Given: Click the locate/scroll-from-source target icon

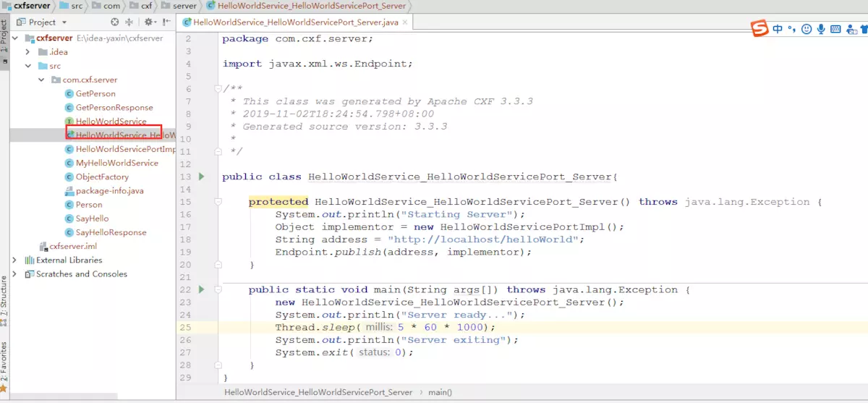Looking at the screenshot, I should click(115, 22).
